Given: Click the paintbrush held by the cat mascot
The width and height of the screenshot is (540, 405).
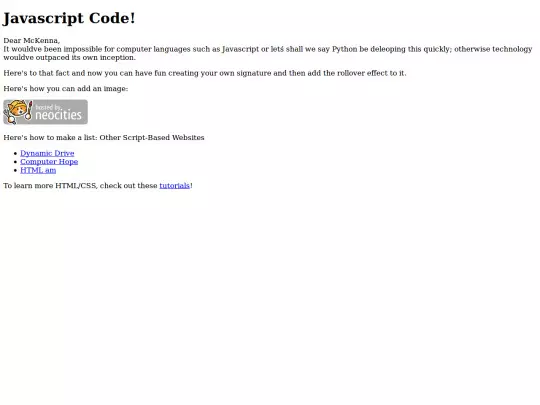Looking at the screenshot, I should tap(29, 112).
